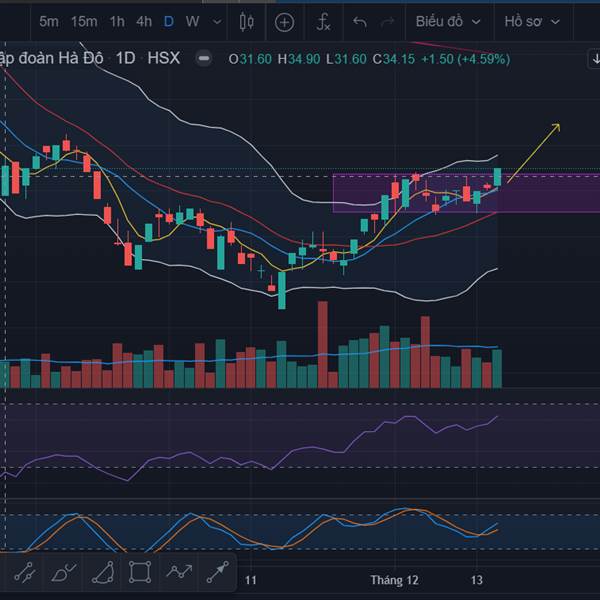Click the change value +1.50 (+4.59%)
Image resolution: width=600 pixels, height=600 pixels.
pyautogui.click(x=465, y=59)
